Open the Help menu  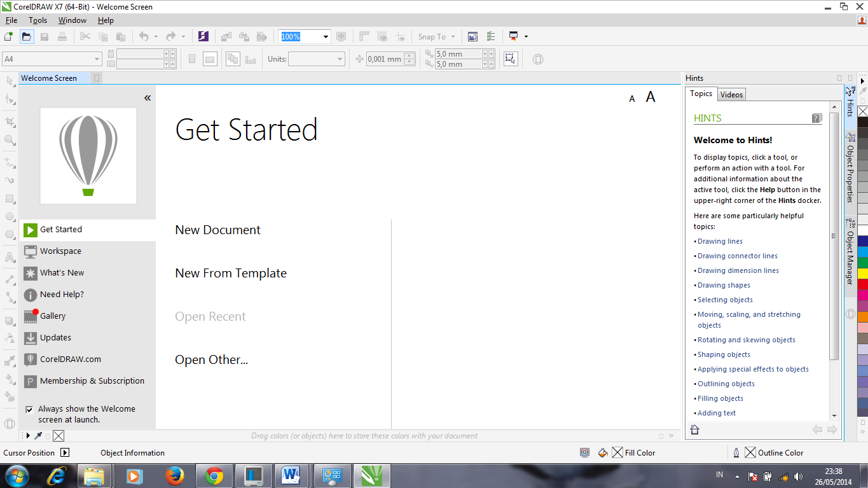tap(106, 20)
